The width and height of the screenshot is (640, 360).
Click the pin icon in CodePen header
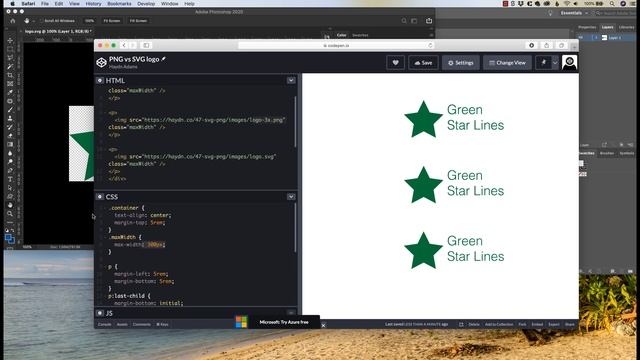(543, 63)
